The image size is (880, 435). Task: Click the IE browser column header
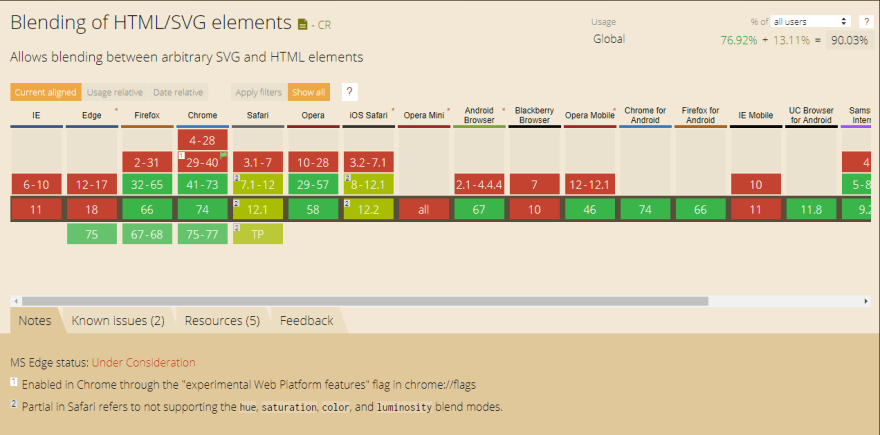point(36,115)
